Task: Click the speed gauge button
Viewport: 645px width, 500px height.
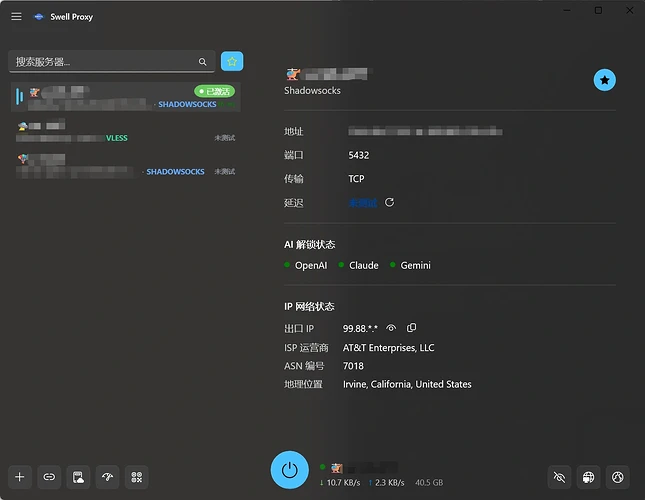Action: tap(107, 477)
